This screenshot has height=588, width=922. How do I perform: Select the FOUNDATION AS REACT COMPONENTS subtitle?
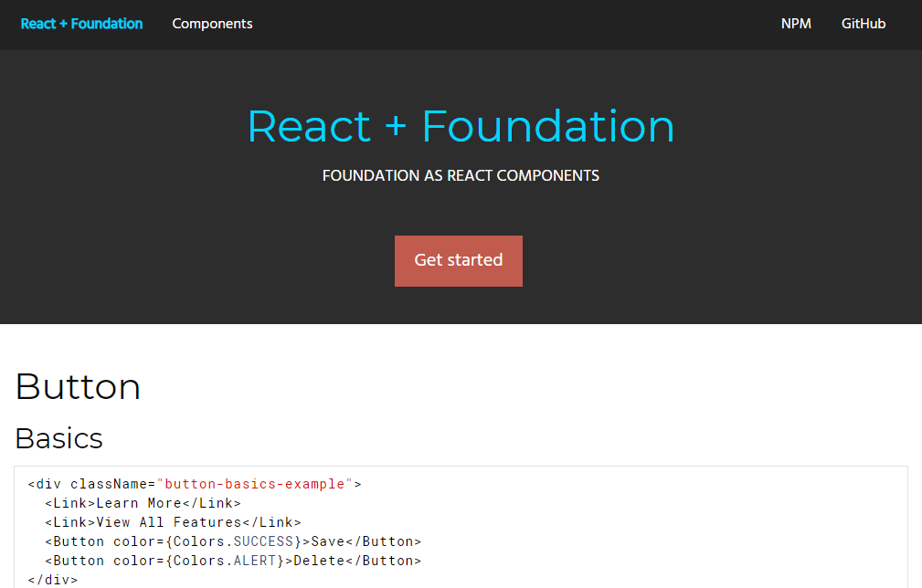(461, 175)
